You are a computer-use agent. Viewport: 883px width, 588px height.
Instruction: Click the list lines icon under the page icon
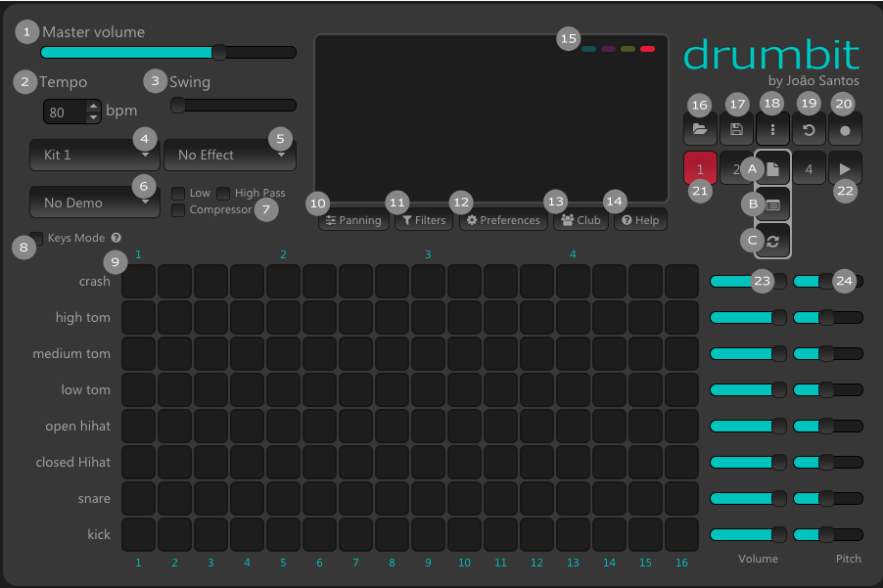coord(772,204)
